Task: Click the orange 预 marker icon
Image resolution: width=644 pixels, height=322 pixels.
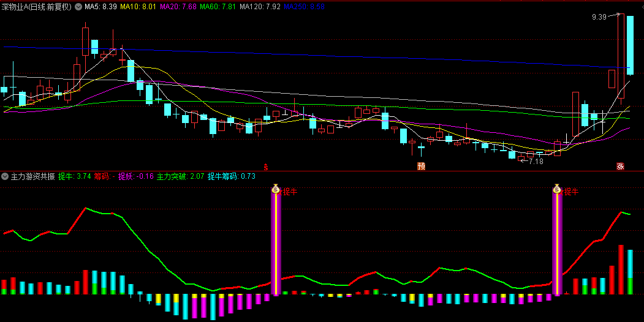Action: point(421,167)
